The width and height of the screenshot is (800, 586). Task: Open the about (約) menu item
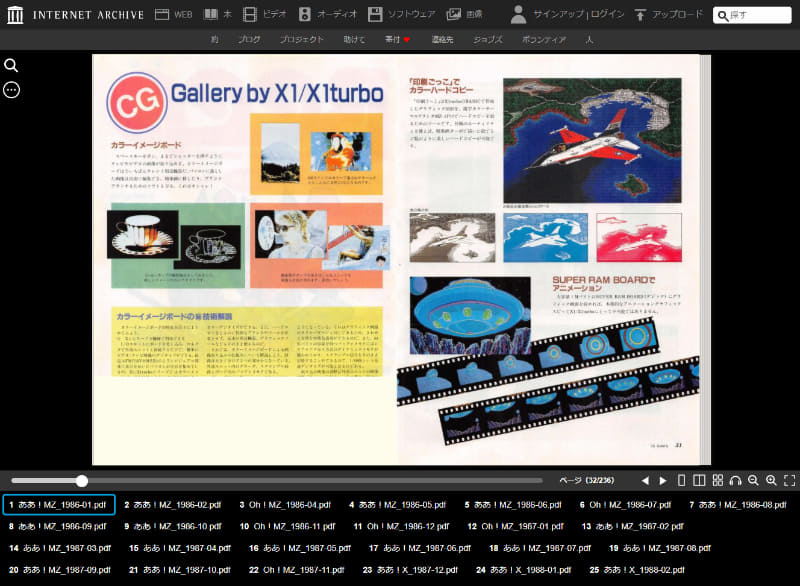click(x=215, y=39)
